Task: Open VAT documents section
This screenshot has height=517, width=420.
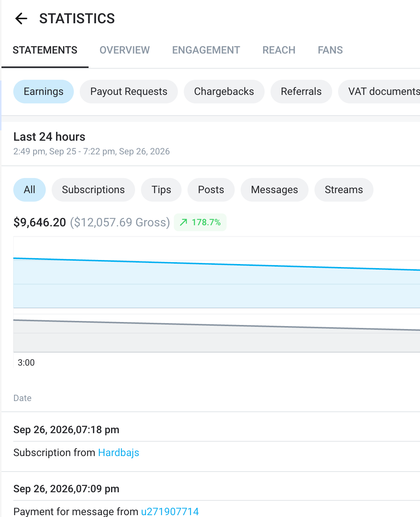Action: [379, 92]
